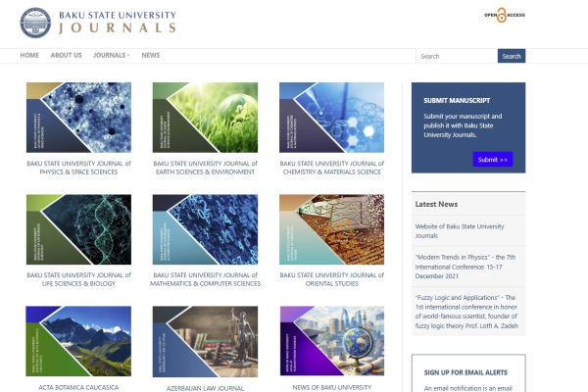
Task: Open Azerbaijan Law Journal cover thumbnail
Action: [205, 341]
